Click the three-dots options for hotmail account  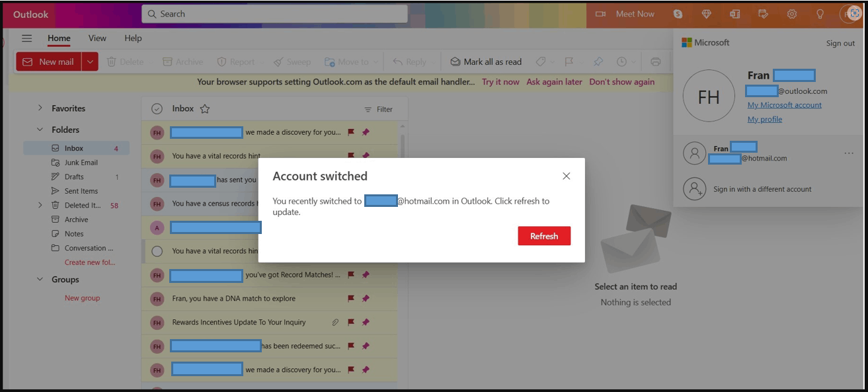tap(849, 153)
